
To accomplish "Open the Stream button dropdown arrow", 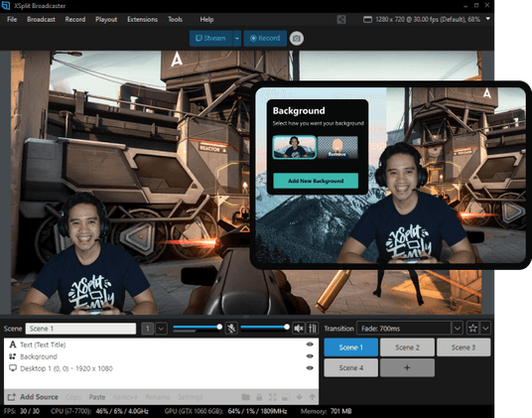I will point(237,39).
